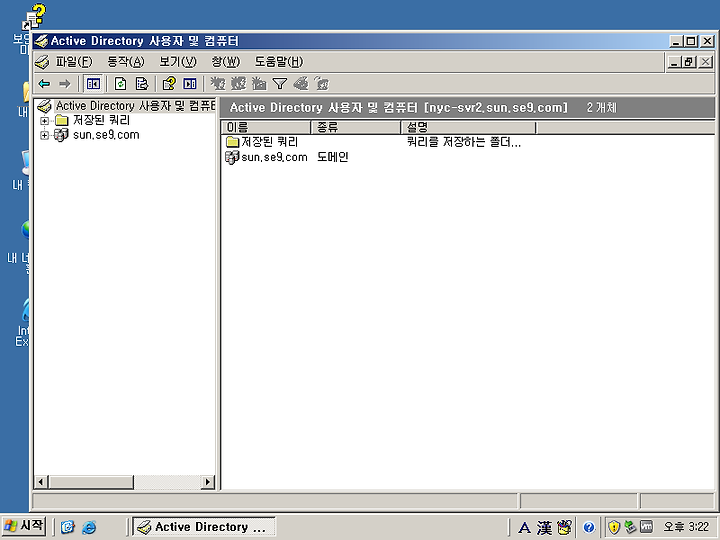Open the 창(W) menu
Image resolution: width=720 pixels, height=540 pixels.
(x=225, y=62)
